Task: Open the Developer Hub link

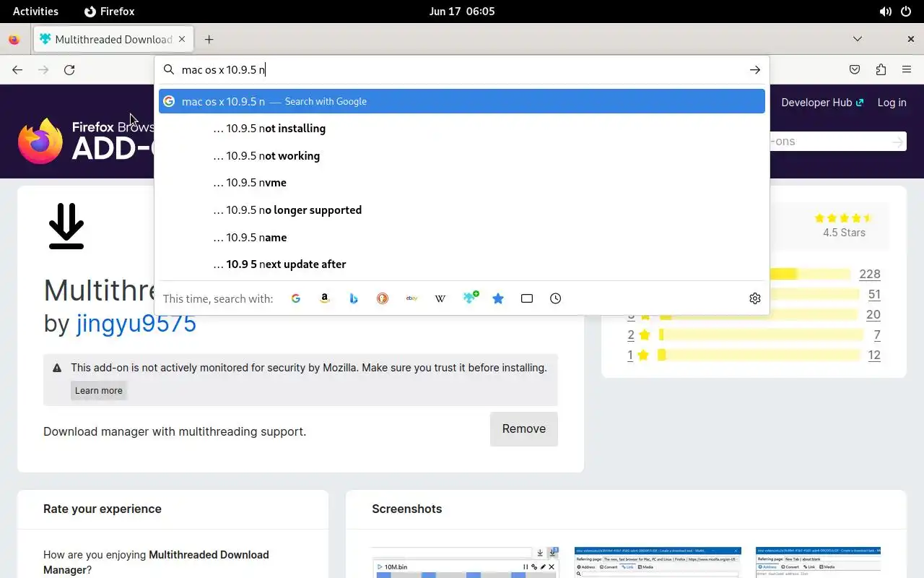Action: pyautogui.click(x=822, y=103)
